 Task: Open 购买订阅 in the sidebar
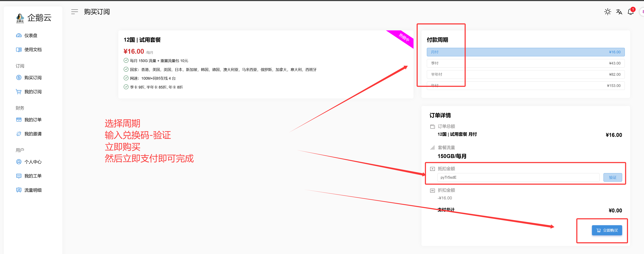click(x=33, y=78)
